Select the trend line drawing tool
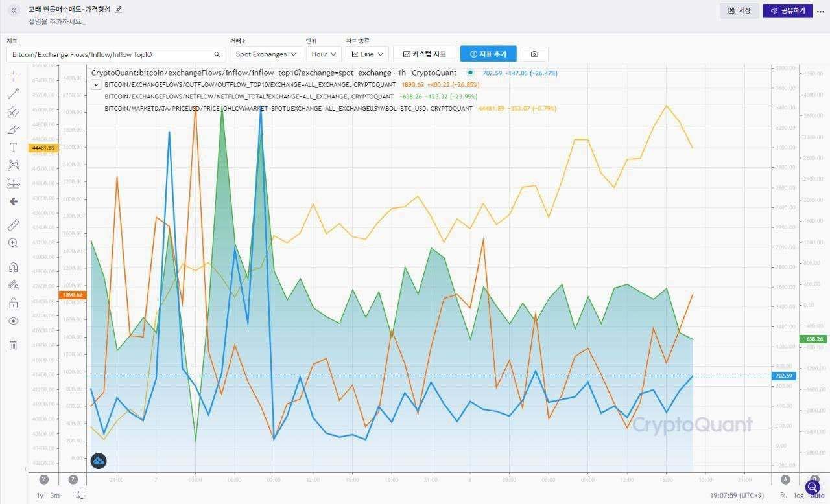Viewport: 830px width, 504px height. (x=13, y=94)
